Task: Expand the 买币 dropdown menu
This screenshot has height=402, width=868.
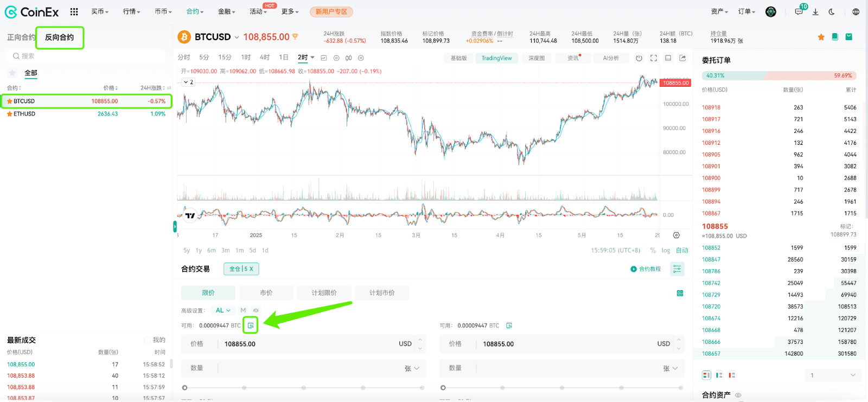Action: tap(100, 11)
